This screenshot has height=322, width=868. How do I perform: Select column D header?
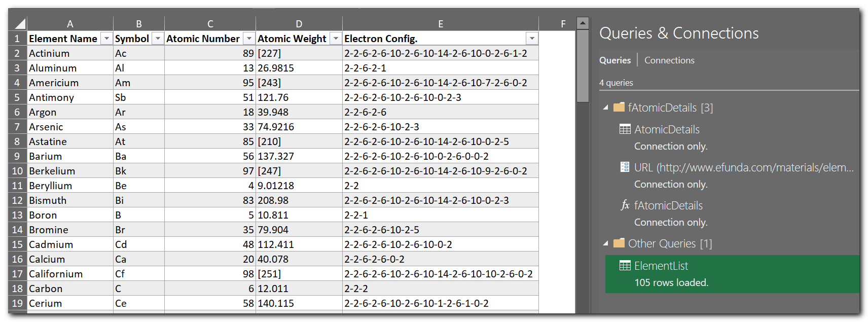299,24
